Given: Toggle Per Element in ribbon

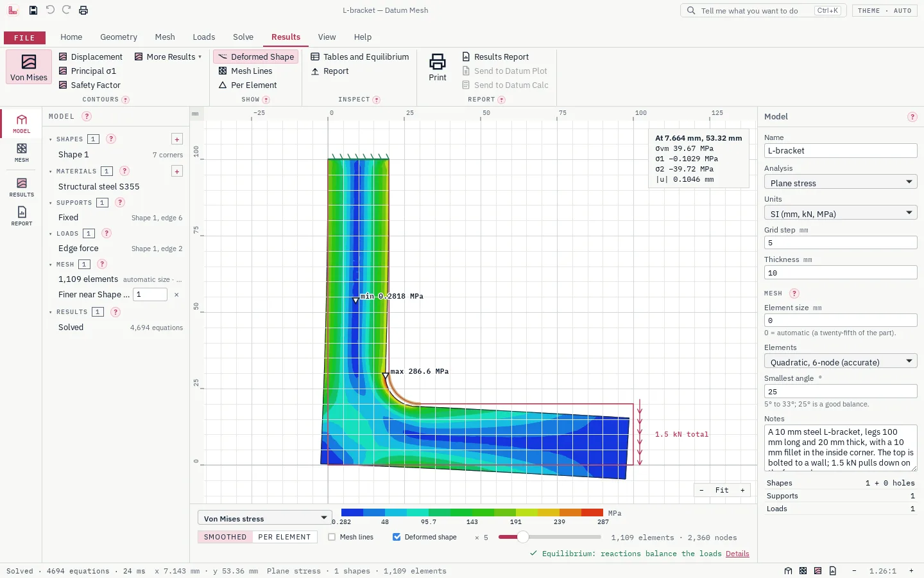Looking at the screenshot, I should [248, 85].
